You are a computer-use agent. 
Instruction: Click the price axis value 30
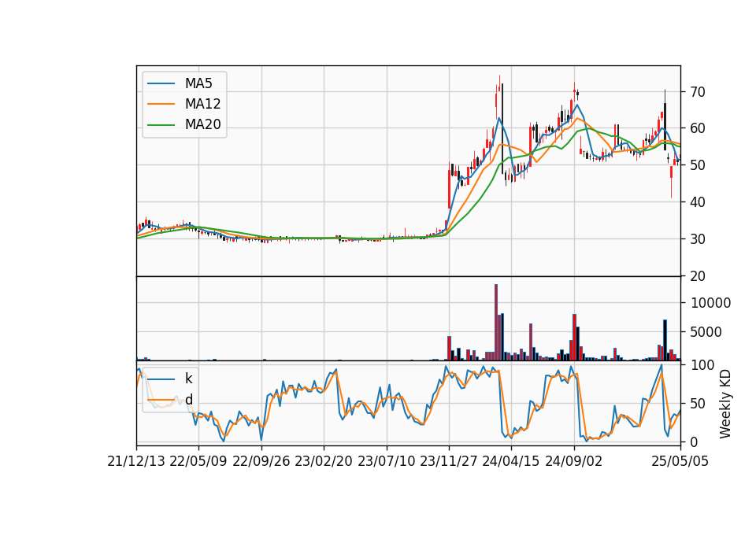tap(697, 239)
